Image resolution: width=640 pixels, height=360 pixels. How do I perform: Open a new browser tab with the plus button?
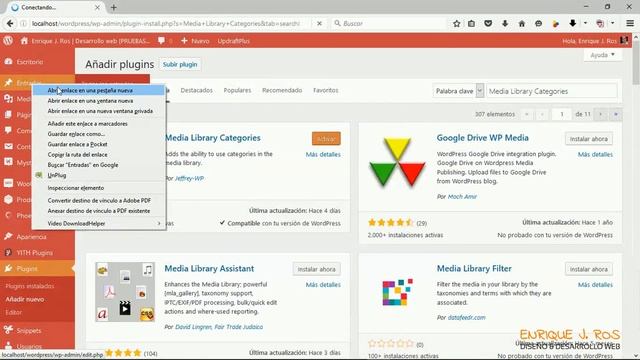(113, 7)
